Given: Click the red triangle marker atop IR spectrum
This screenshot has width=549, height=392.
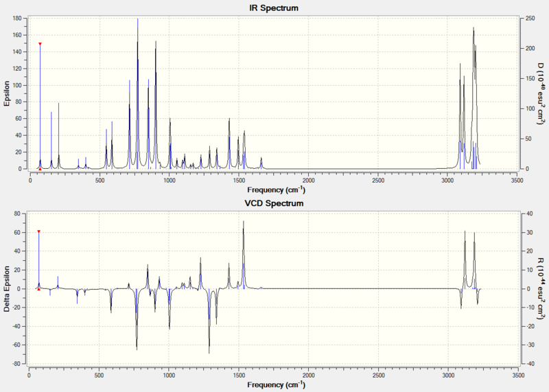Looking at the screenshot, I should (40, 44).
